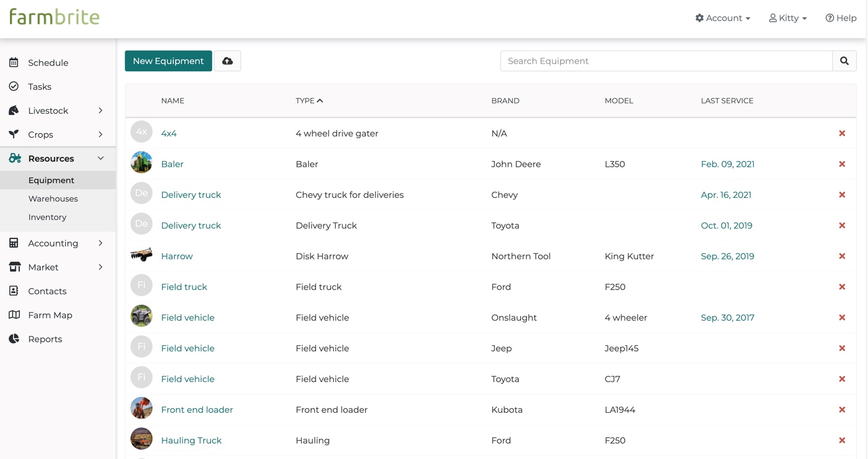The width and height of the screenshot is (868, 459).
Task: Click the Schedule calendar icon
Action: click(x=14, y=63)
